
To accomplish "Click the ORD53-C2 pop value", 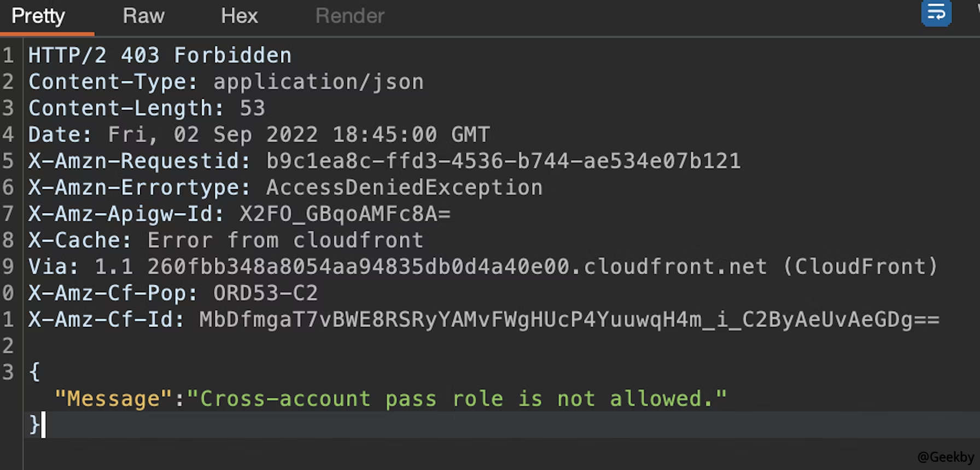I will point(265,293).
